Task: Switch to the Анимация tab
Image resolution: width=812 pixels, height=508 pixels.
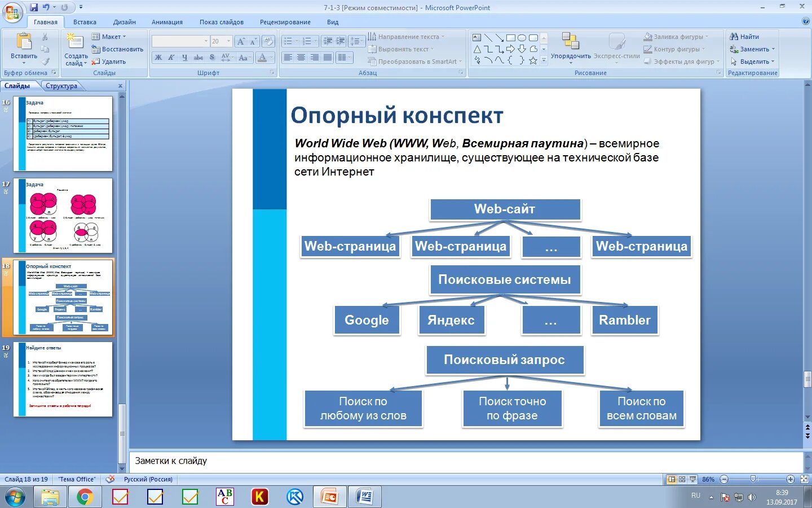Action: (x=167, y=22)
